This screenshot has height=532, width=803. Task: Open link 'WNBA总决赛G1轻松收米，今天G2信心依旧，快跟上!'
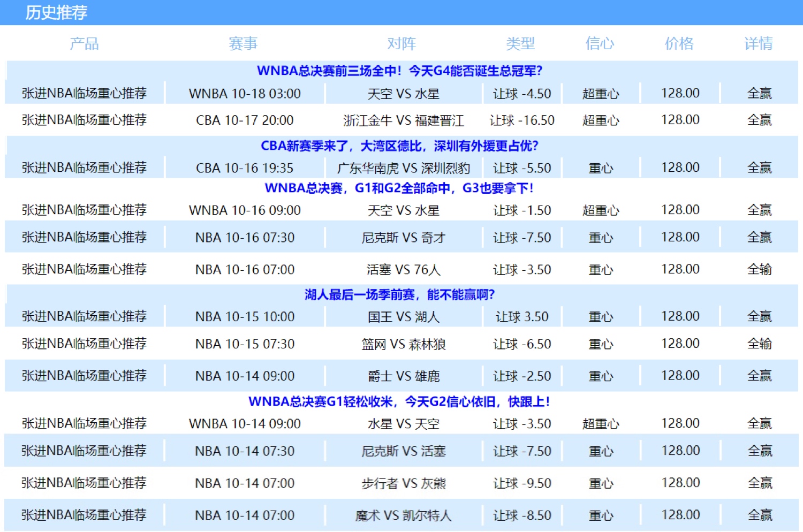click(x=399, y=401)
